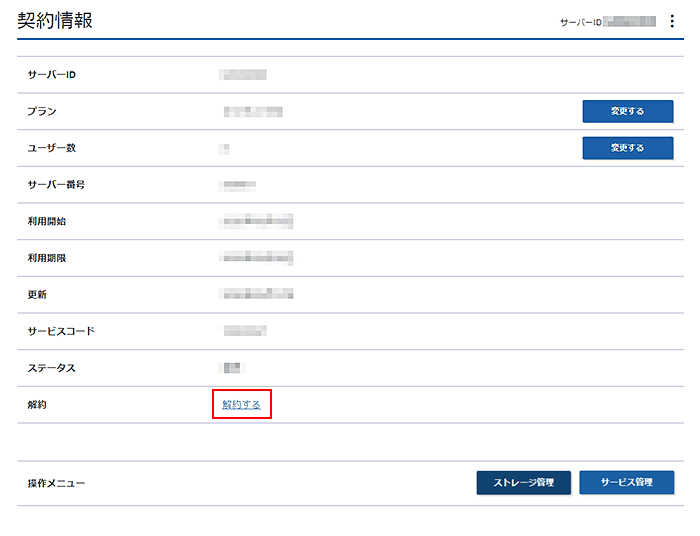The image size is (700, 536).
Task: Click the 解約 row label
Action: tap(38, 405)
